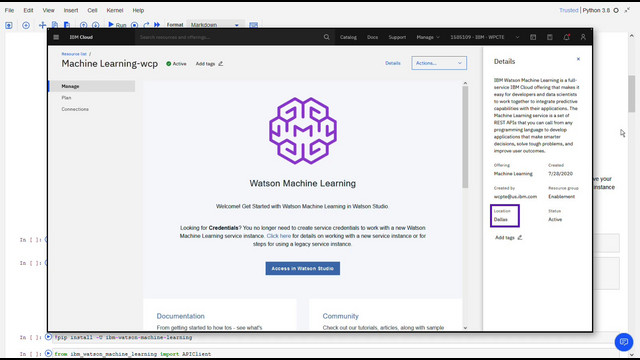Click the pencil icon in Details panel tags
640x360 pixels.
coord(520,238)
